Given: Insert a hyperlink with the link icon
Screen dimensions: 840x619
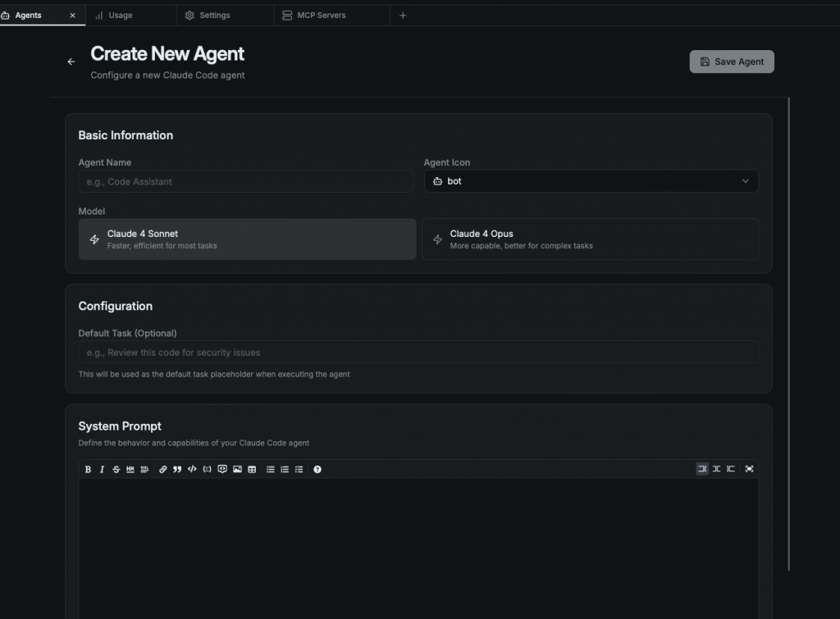Looking at the screenshot, I should click(x=163, y=469).
